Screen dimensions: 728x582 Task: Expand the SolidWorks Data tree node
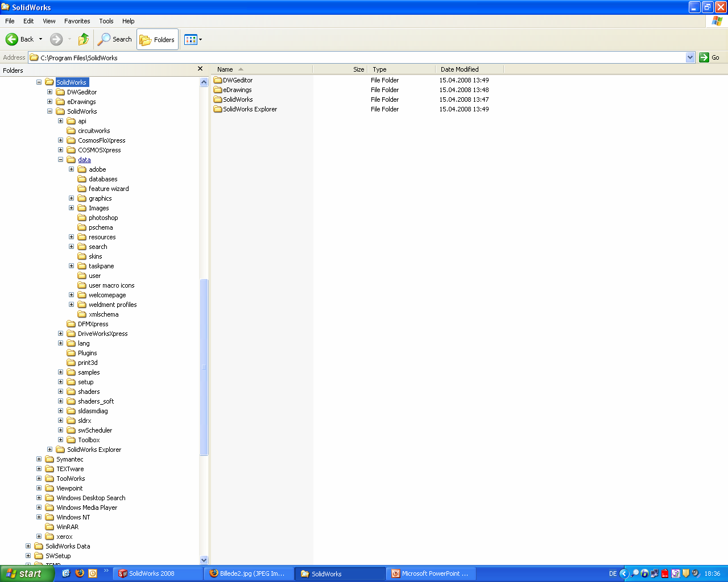(x=28, y=546)
